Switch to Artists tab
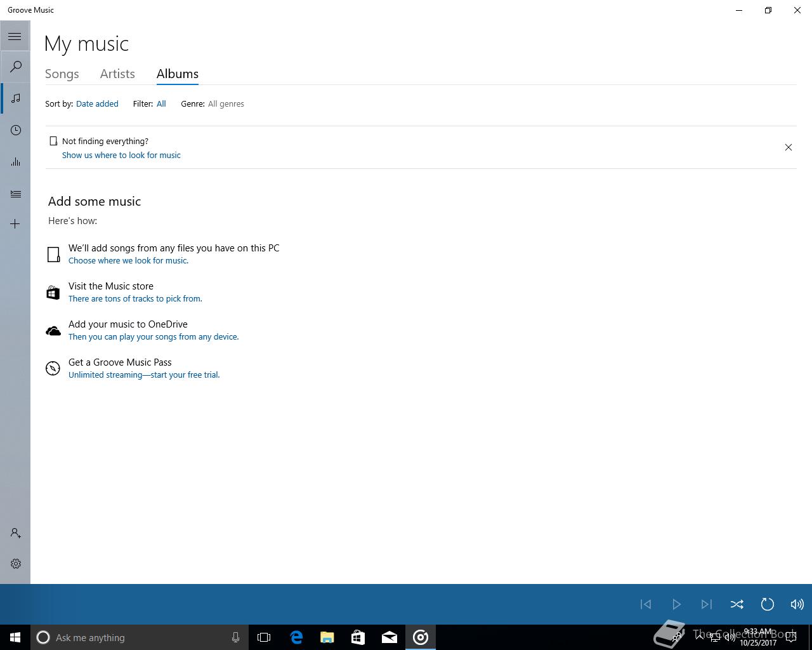 click(x=117, y=74)
